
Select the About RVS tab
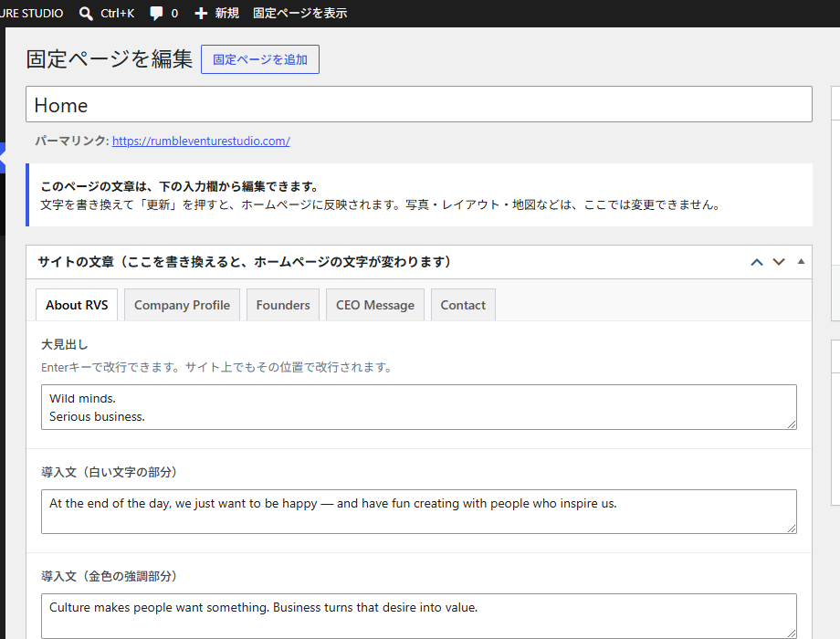pos(77,305)
